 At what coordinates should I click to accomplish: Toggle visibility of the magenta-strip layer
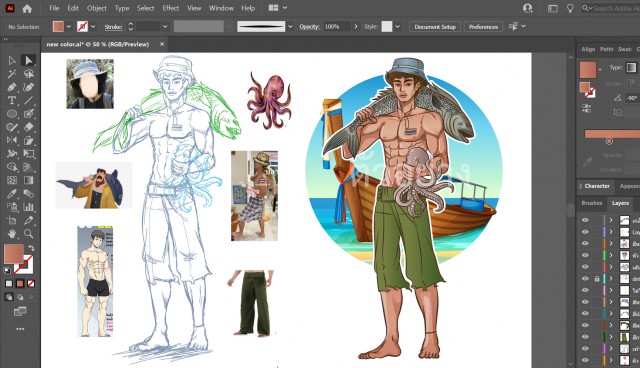(x=585, y=348)
